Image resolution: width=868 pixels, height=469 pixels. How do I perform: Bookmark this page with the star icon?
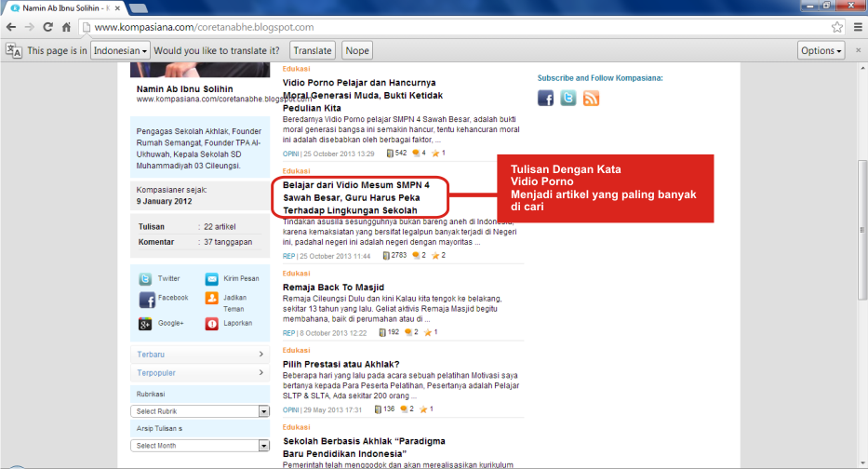click(x=836, y=27)
